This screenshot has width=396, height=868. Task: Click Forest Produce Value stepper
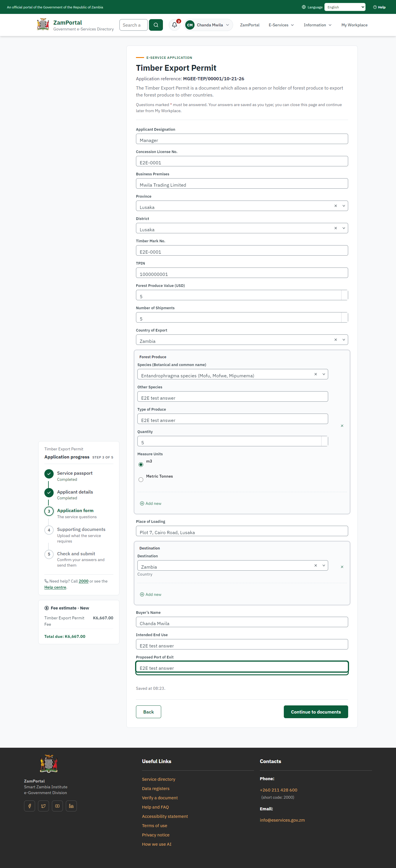344,295
